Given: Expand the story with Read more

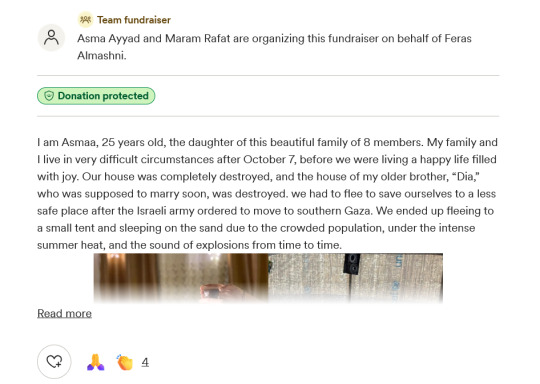Looking at the screenshot, I should pyautogui.click(x=64, y=313).
